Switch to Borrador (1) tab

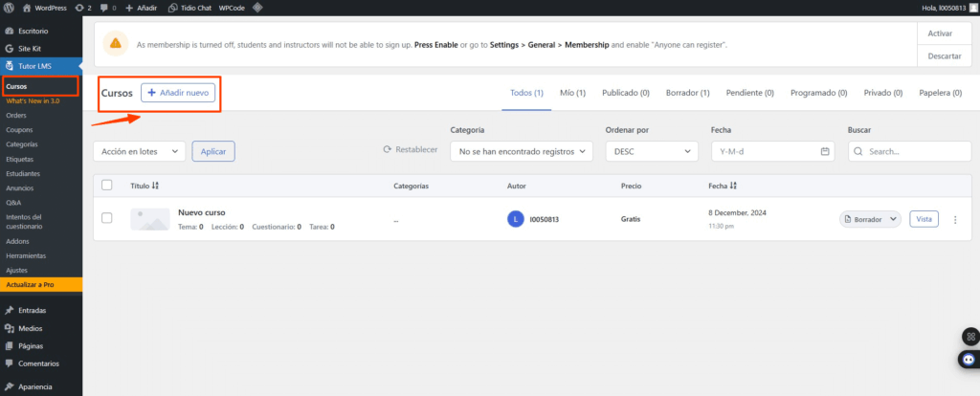[687, 93]
